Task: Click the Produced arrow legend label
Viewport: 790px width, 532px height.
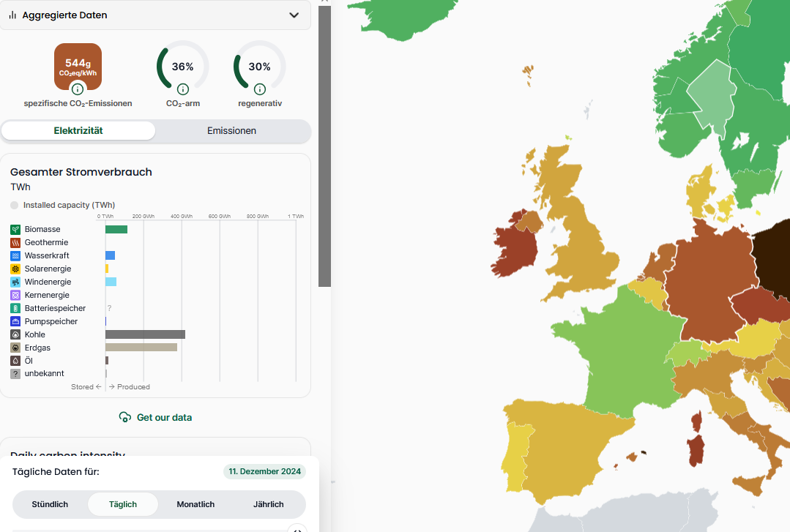Action: tap(130, 387)
